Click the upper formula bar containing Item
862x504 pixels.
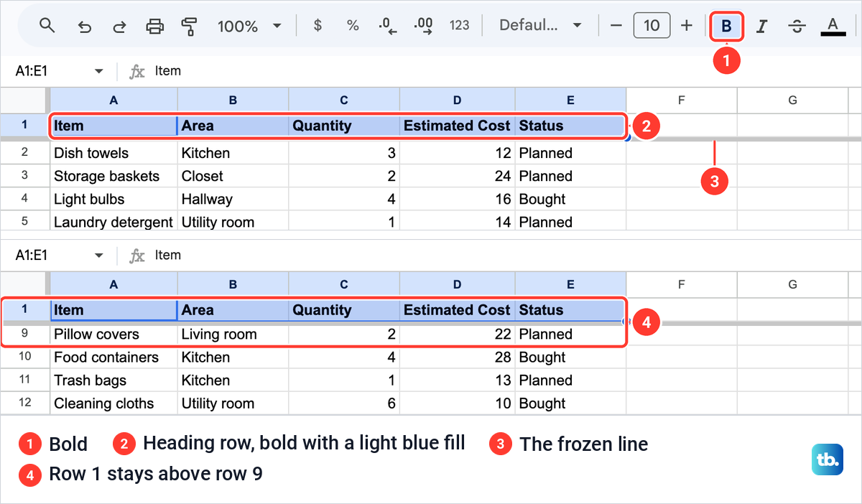point(496,71)
